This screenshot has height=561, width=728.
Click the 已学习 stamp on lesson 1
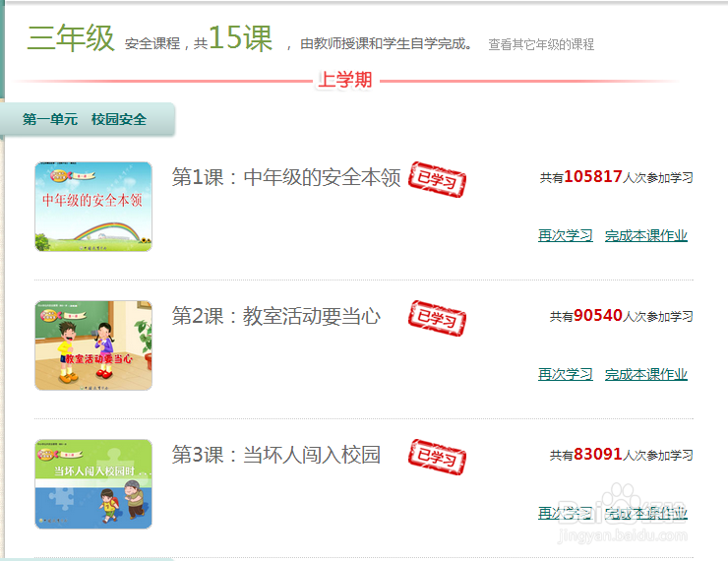(437, 179)
